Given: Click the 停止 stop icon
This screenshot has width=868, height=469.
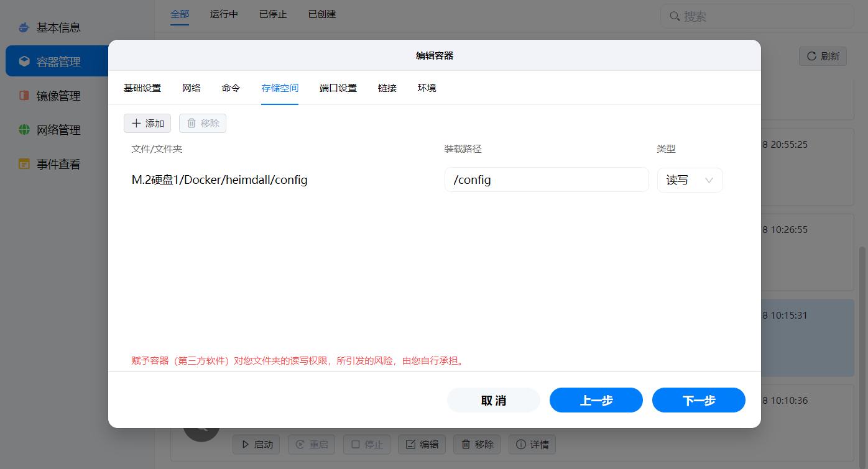Looking at the screenshot, I should (356, 444).
